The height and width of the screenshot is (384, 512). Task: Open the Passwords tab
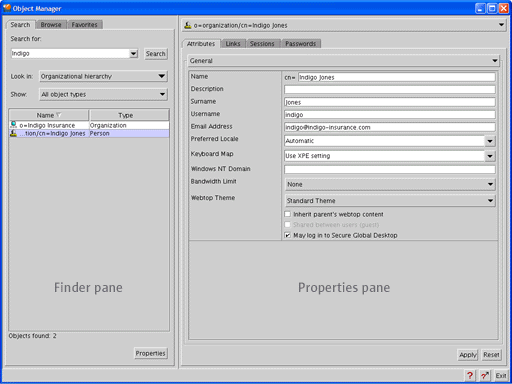300,44
